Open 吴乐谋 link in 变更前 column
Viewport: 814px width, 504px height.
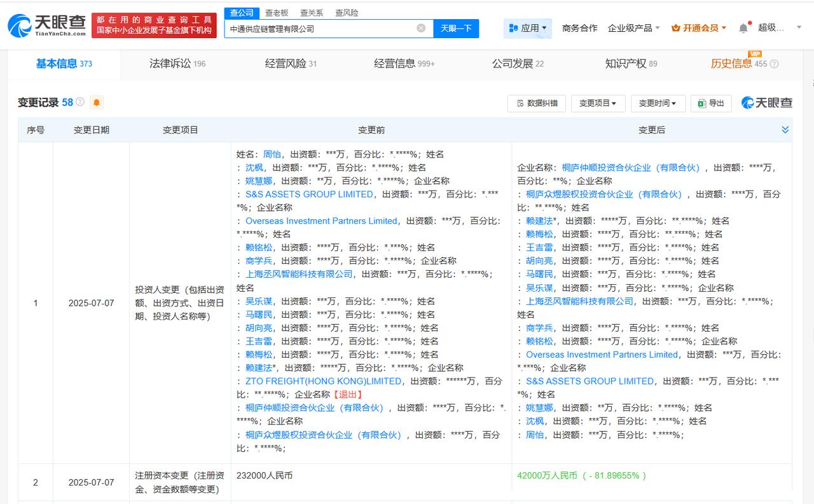(259, 301)
